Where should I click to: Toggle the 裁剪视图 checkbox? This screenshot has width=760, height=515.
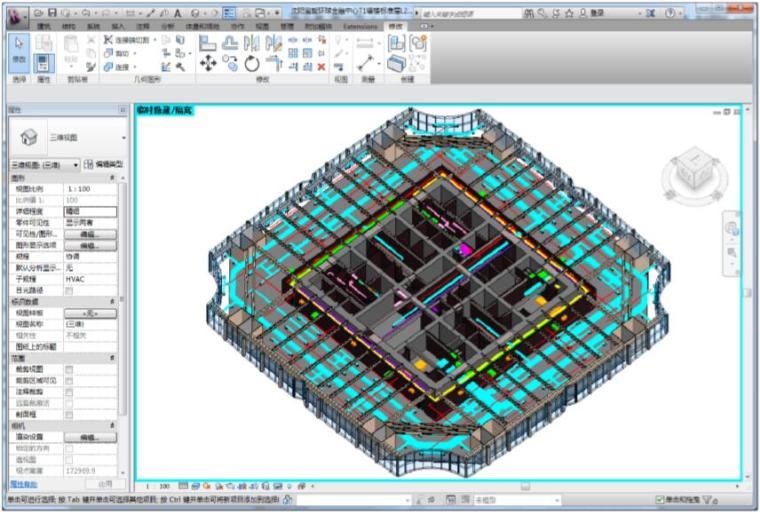pos(69,368)
